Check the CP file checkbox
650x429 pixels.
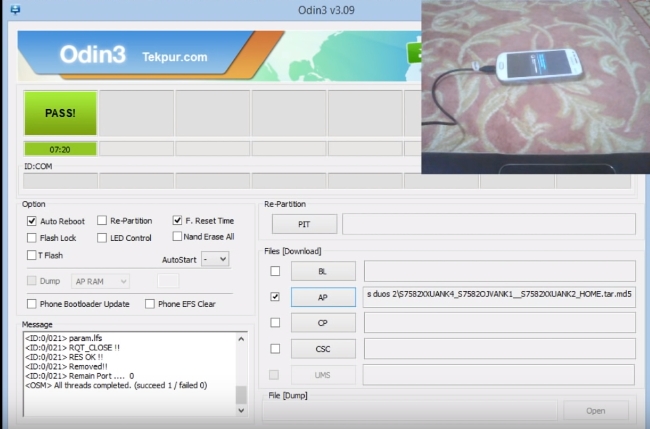[275, 322]
